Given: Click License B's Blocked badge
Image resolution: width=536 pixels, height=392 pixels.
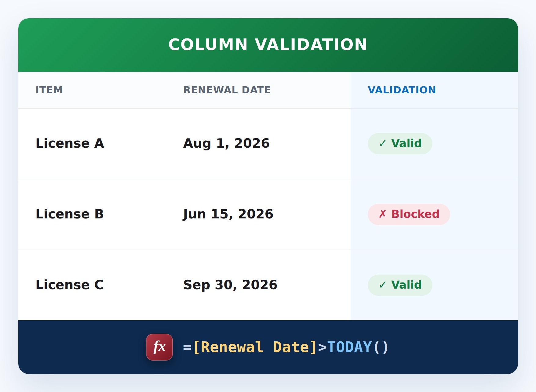Looking at the screenshot, I should point(409,214).
